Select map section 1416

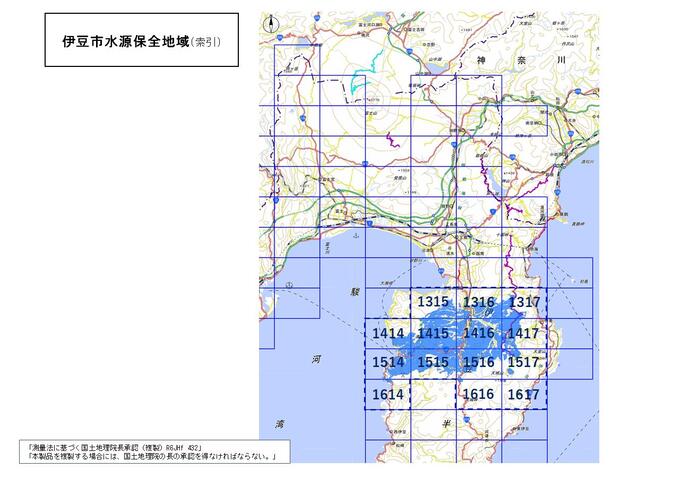click(479, 334)
